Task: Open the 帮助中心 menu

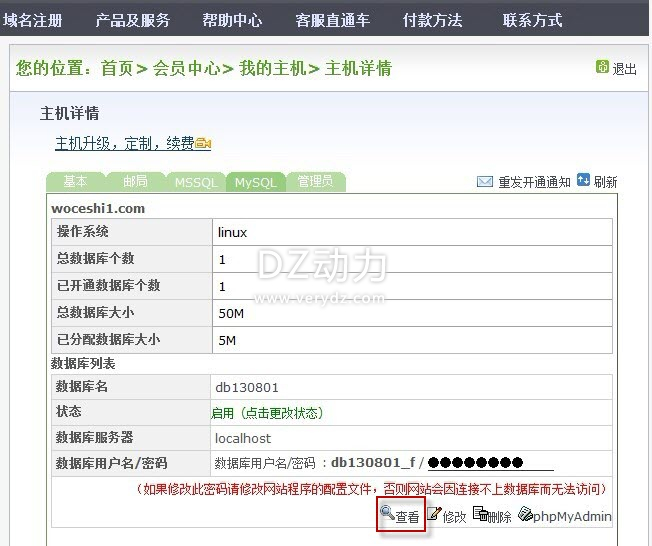Action: point(232,20)
